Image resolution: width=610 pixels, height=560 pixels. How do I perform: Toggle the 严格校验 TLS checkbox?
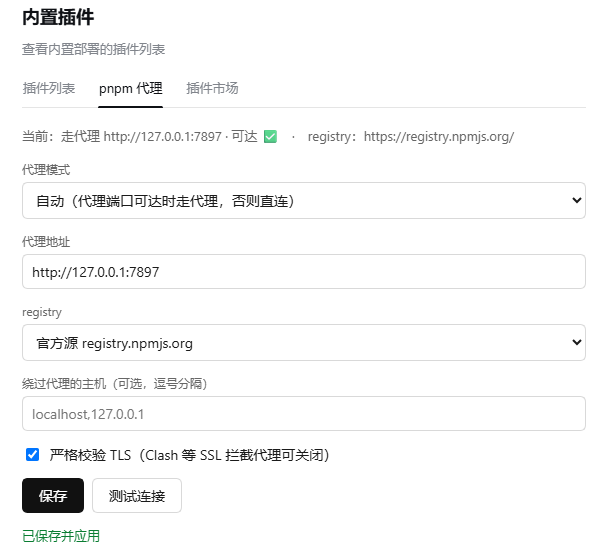coord(32,455)
